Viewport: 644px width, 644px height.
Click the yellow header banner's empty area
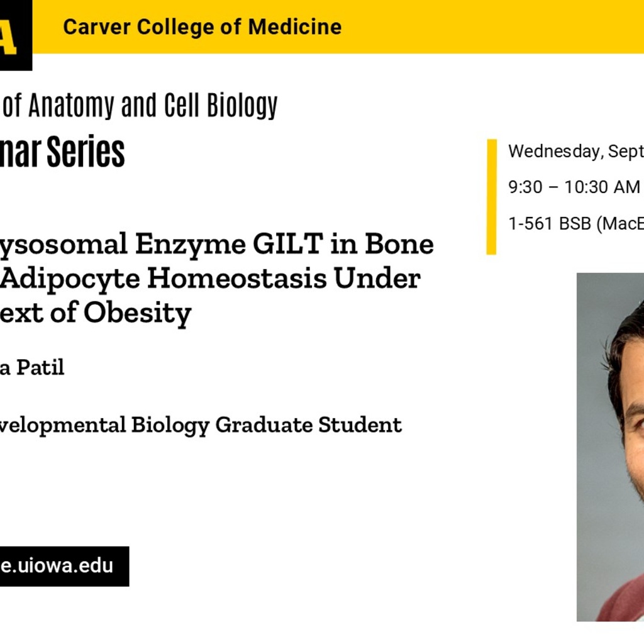click(x=493, y=26)
